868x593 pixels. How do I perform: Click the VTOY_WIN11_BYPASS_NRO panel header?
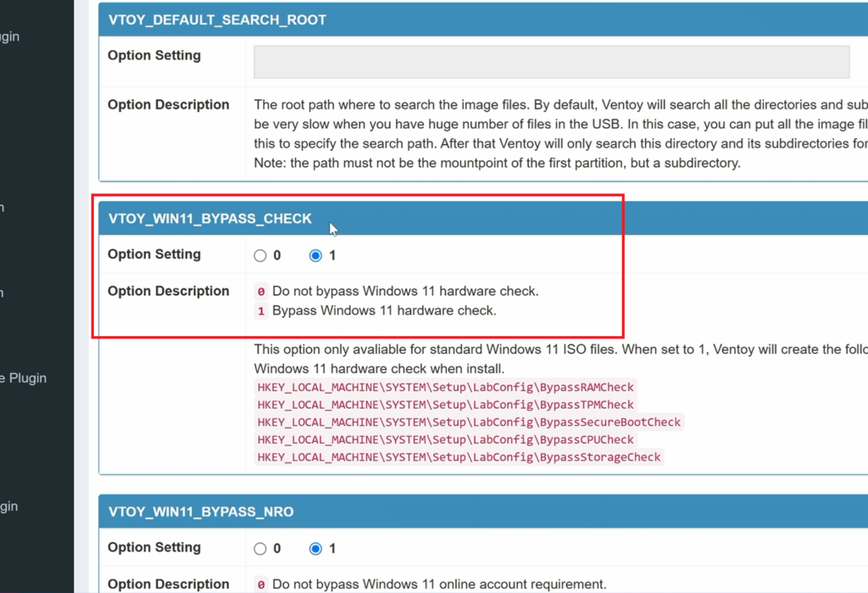(482, 512)
